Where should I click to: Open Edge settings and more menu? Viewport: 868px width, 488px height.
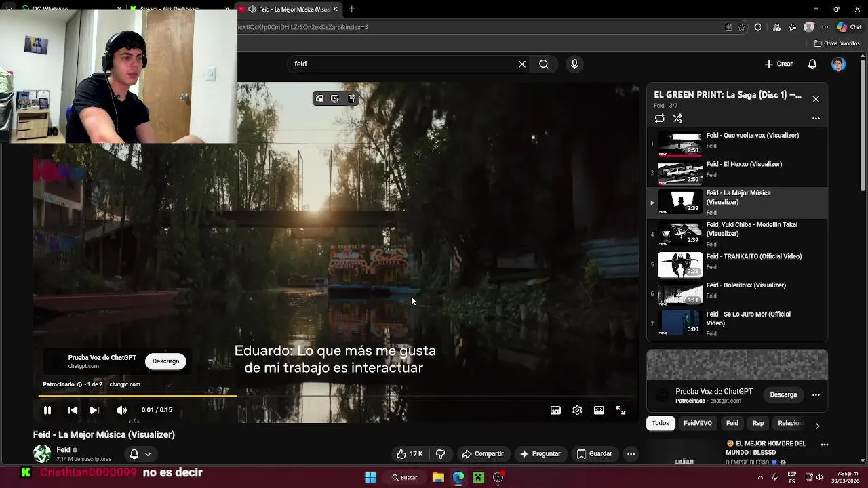pos(825,27)
